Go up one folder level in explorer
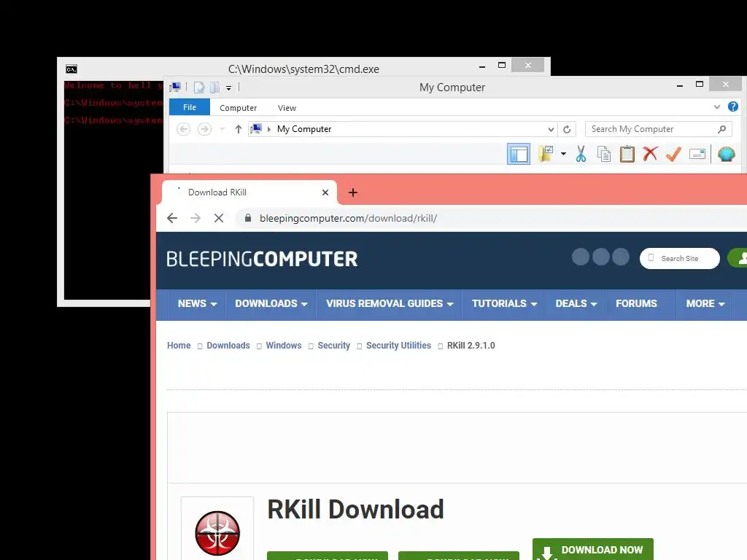Image resolution: width=747 pixels, height=560 pixels. 239,129
